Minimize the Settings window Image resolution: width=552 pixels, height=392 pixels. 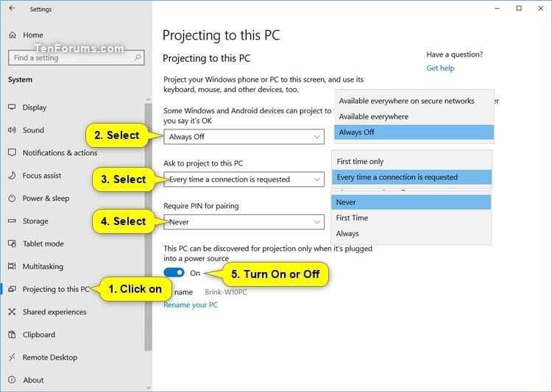497,8
